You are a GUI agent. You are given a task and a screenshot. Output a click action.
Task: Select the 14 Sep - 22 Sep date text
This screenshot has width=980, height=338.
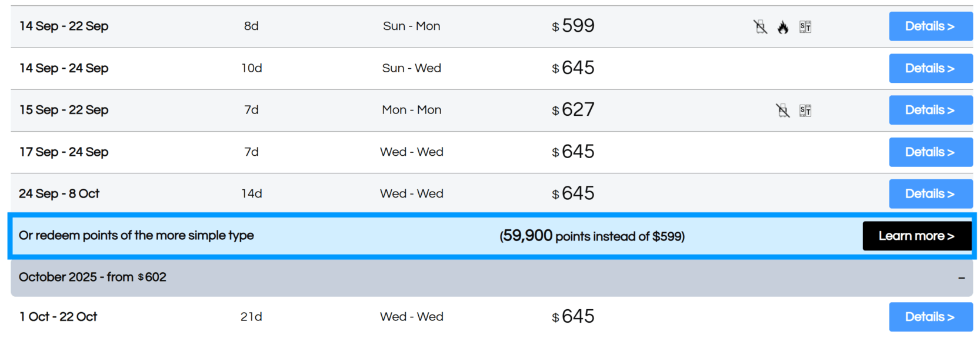click(x=64, y=26)
